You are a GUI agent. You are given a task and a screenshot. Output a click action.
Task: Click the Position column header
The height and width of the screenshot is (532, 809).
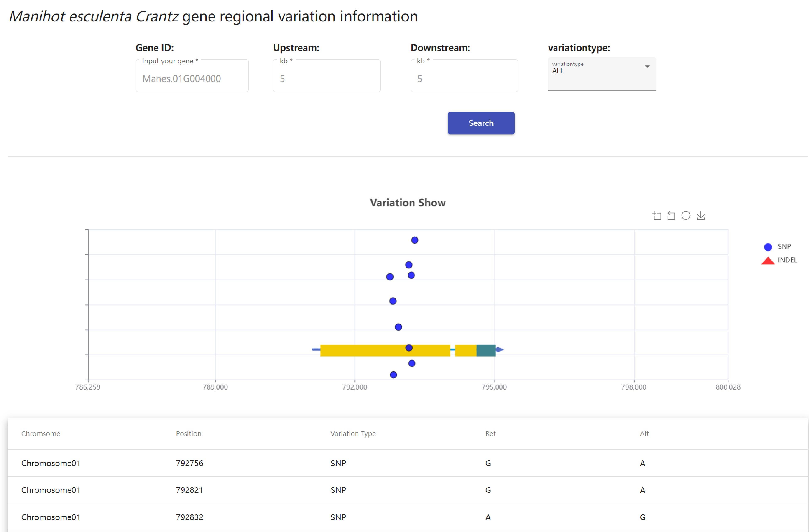coord(189,433)
